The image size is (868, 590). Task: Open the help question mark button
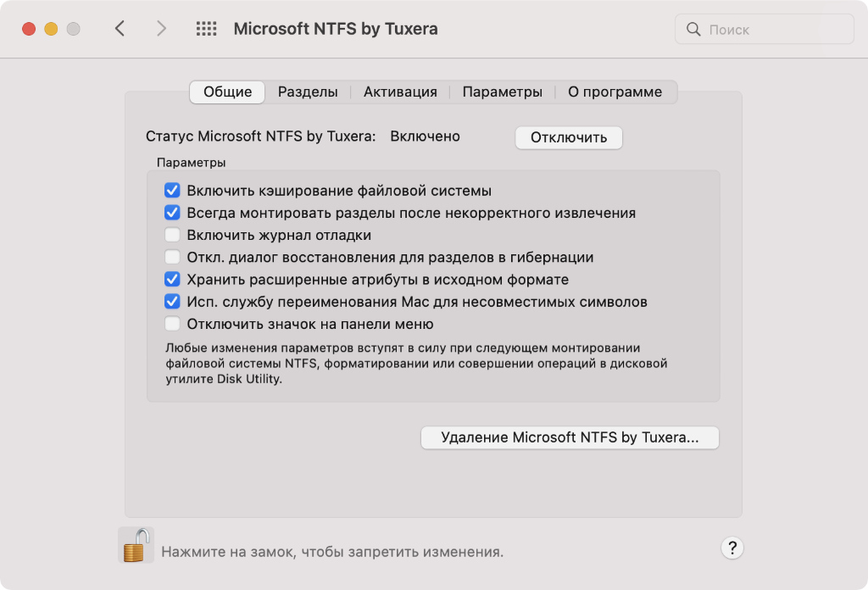tap(732, 548)
